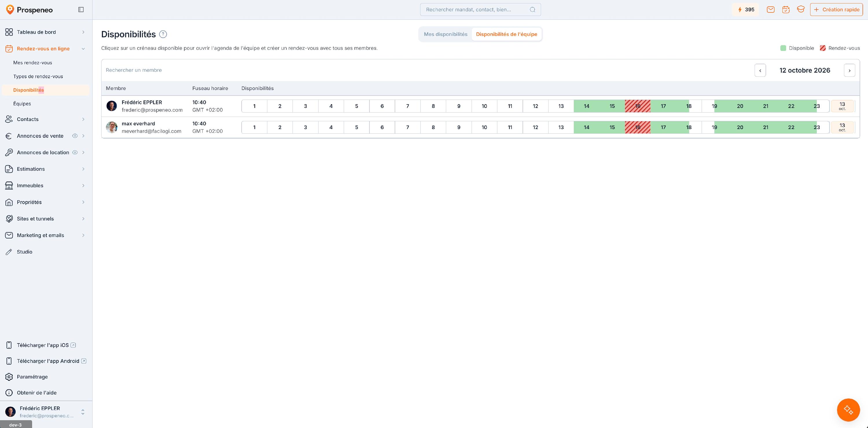Click Télécharger l'app iOS link
This screenshot has height=428, width=868.
pyautogui.click(x=46, y=345)
